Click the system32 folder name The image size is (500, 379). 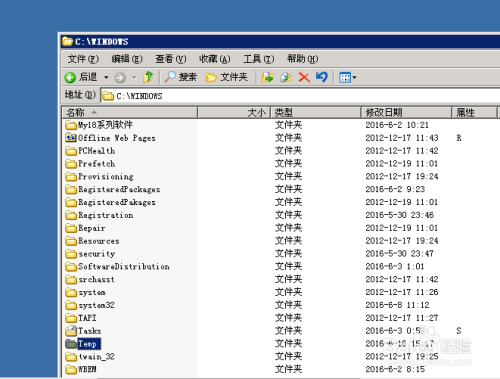coord(96,305)
